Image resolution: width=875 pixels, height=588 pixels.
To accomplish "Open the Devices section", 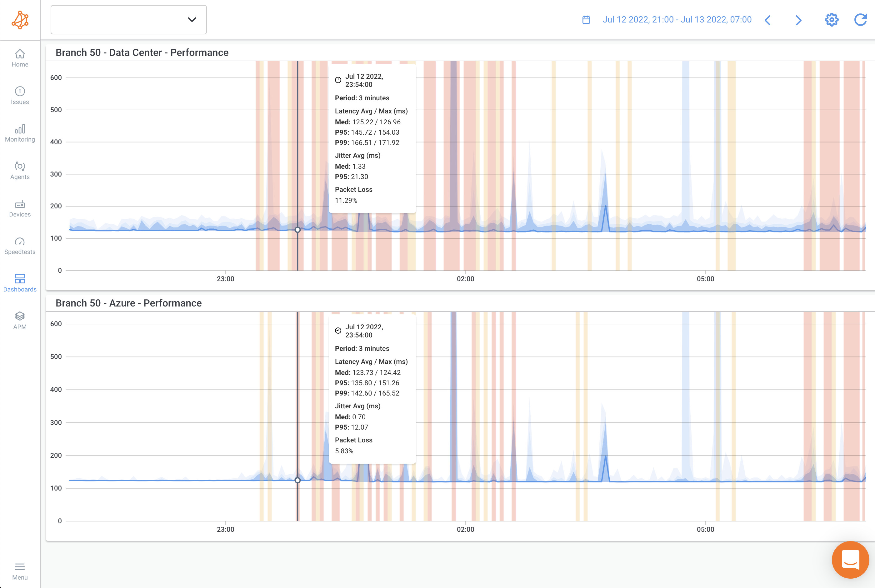I will tap(19, 208).
